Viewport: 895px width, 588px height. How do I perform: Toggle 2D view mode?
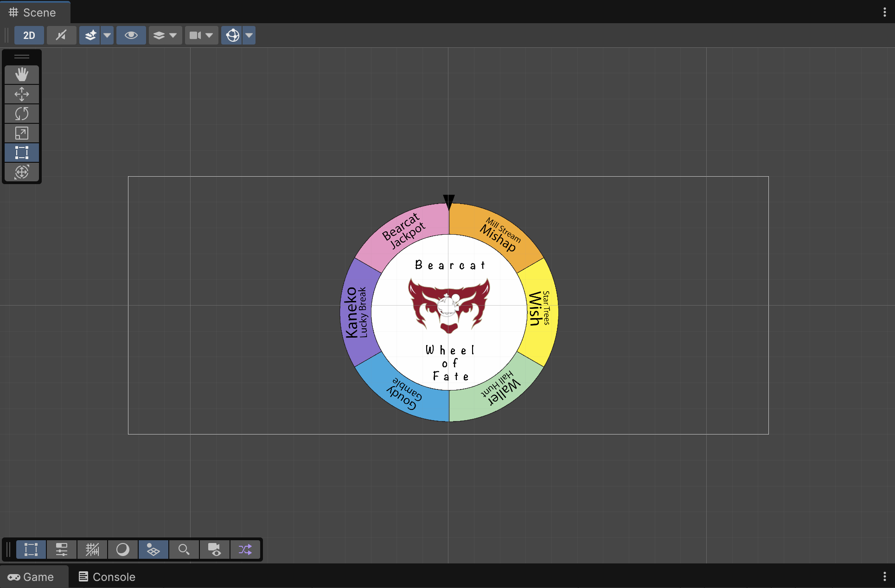click(29, 35)
